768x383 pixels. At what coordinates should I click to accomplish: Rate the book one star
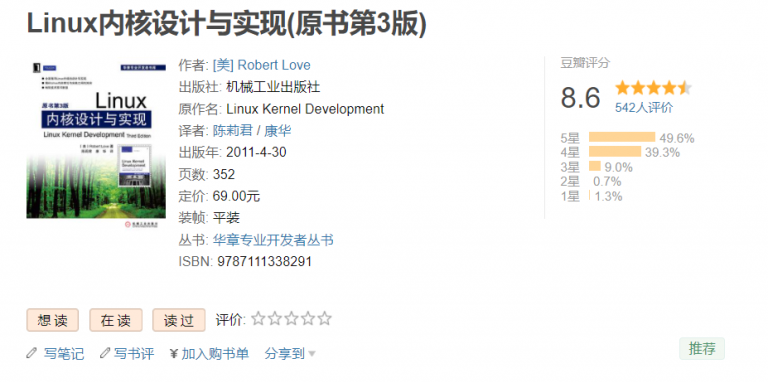click(258, 319)
